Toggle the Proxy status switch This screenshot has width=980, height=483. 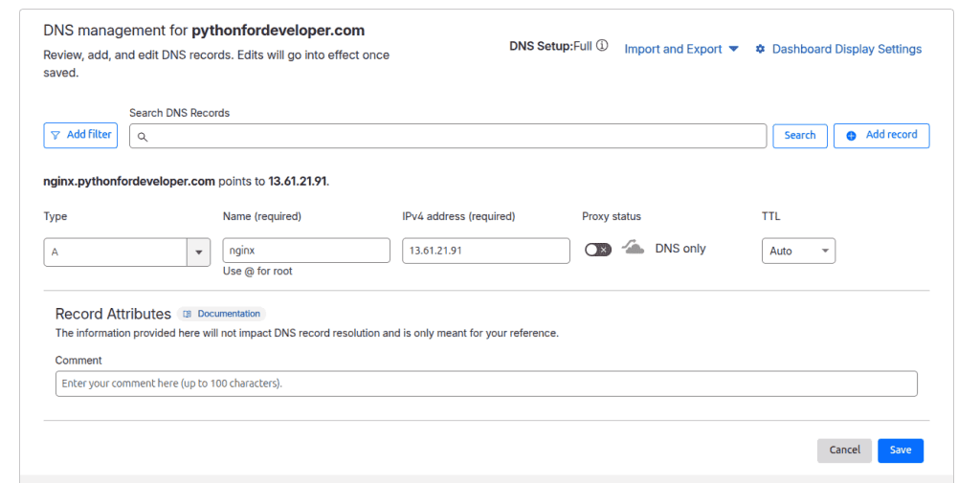click(598, 250)
